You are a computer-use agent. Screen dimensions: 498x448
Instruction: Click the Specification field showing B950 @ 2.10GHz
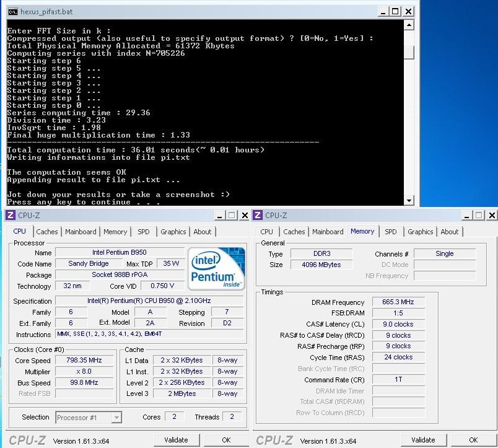coord(149,301)
